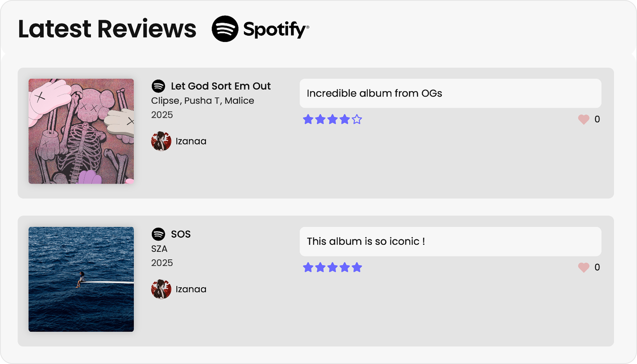Click the heart icon on the first review
The width and height of the screenshot is (637, 364).
coord(584,119)
